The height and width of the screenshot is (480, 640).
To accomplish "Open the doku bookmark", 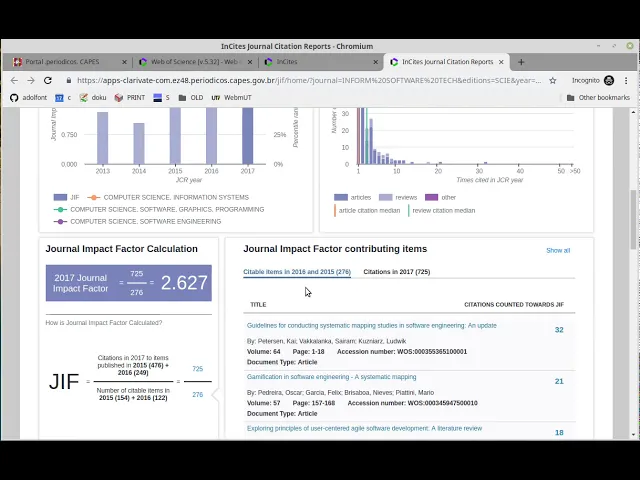I will click(x=93, y=98).
